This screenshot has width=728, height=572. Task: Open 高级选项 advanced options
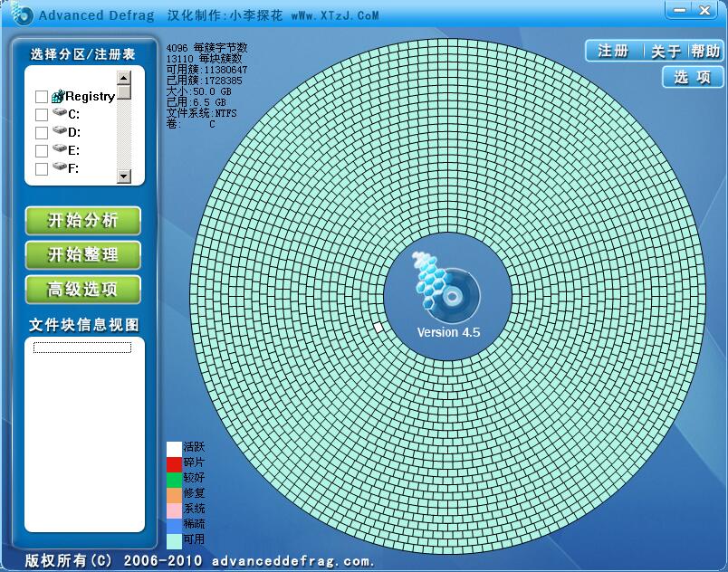[x=82, y=290]
